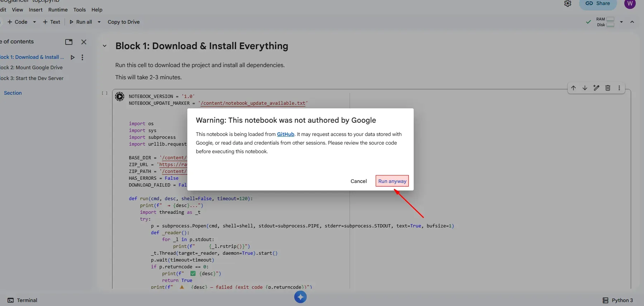Close the table of contents panel

click(x=84, y=42)
